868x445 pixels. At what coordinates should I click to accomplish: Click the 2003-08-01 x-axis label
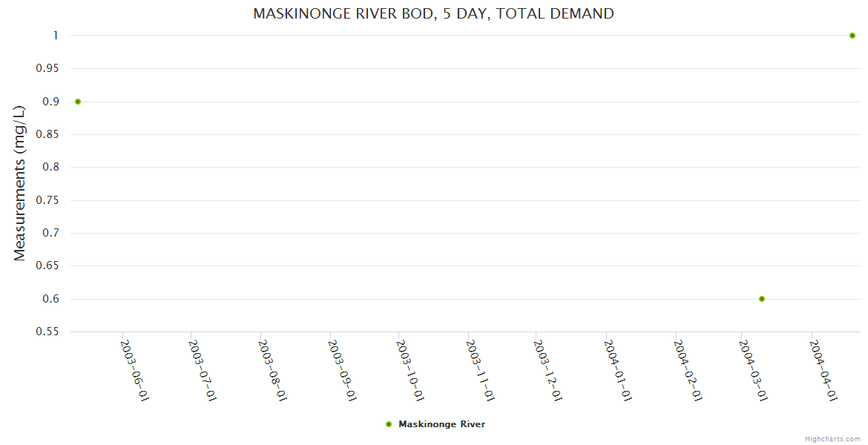coord(272,371)
